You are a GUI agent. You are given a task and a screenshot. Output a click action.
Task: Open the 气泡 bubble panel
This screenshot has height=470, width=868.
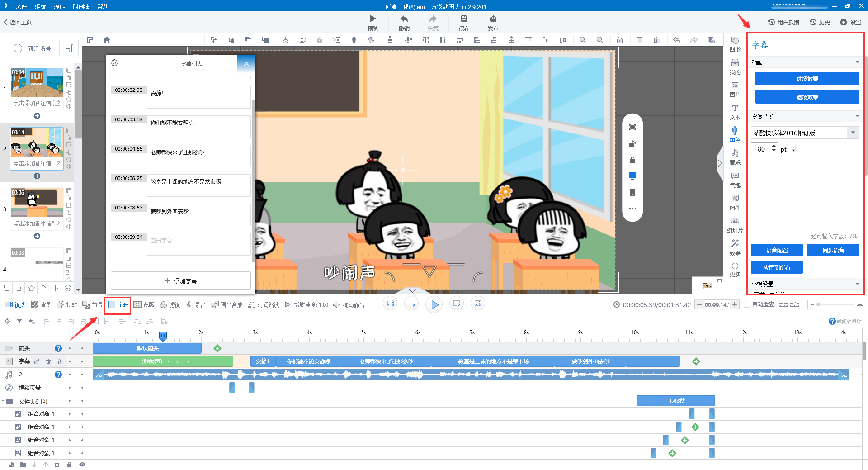coord(735,180)
